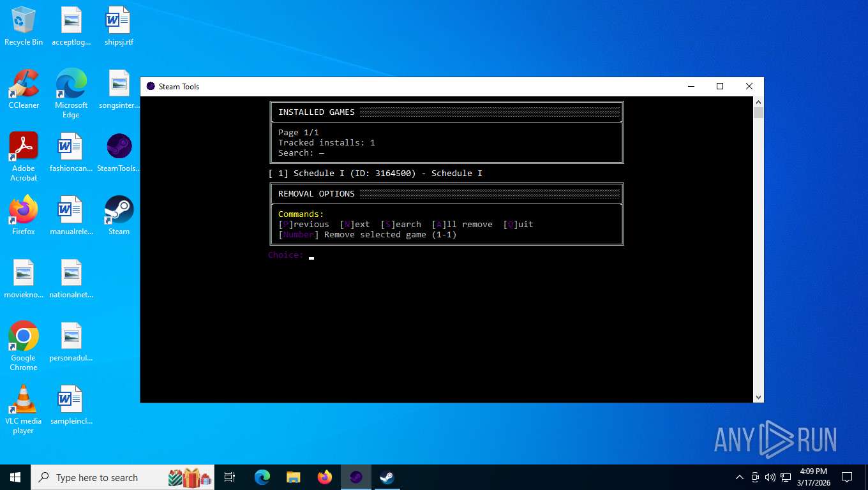Click the Schedule I game entry line
This screenshot has height=490, width=868.
(375, 173)
